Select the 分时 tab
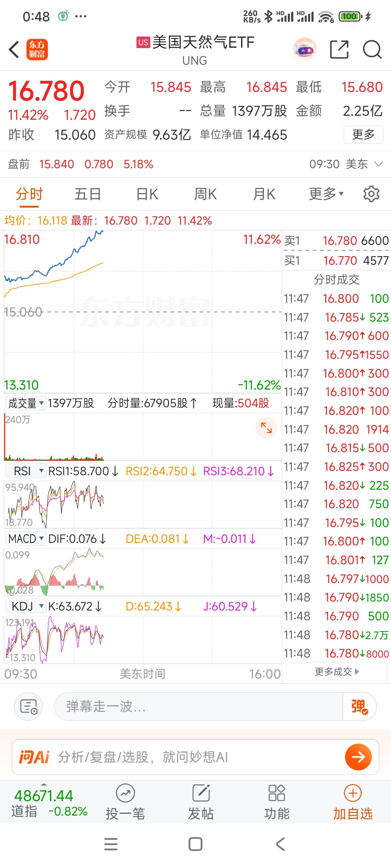 pos(29,194)
